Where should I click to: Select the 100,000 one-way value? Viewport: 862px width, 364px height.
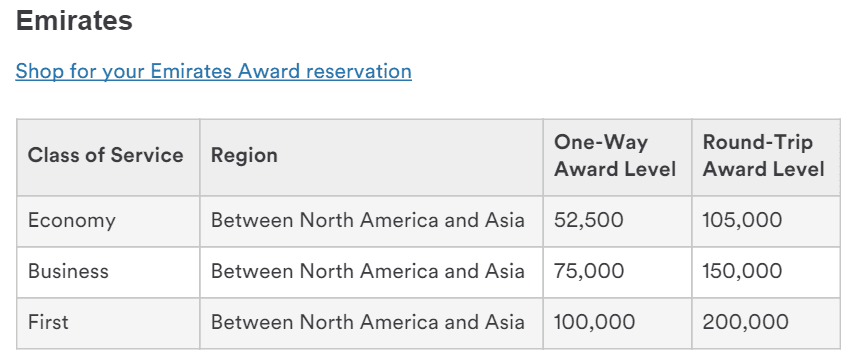point(594,322)
